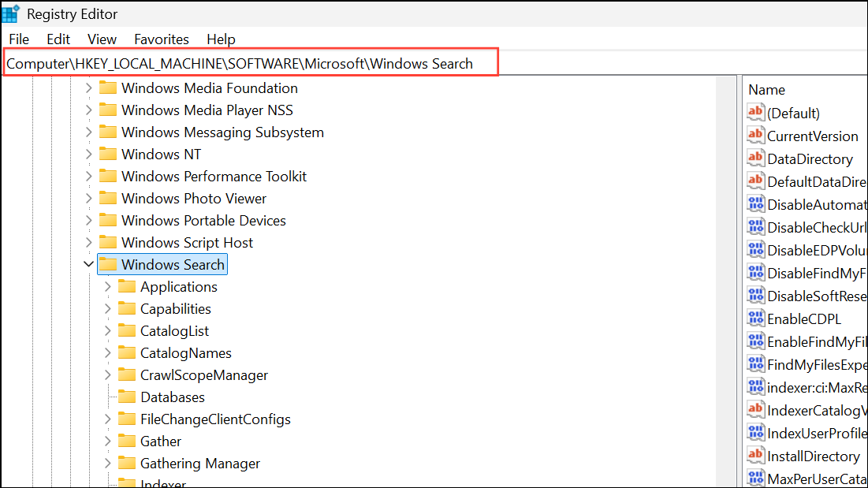868x488 pixels.
Task: Select the Windows Portable Devices folder icon
Action: (x=107, y=220)
